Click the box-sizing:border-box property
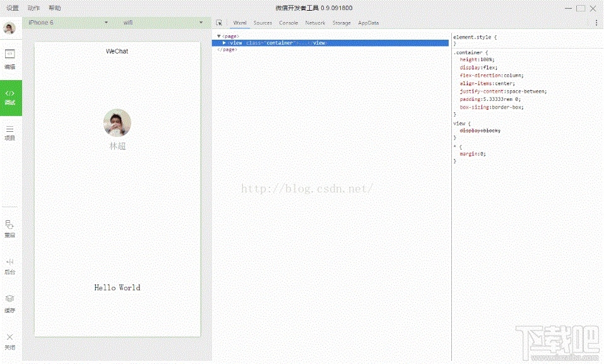 pos(492,107)
